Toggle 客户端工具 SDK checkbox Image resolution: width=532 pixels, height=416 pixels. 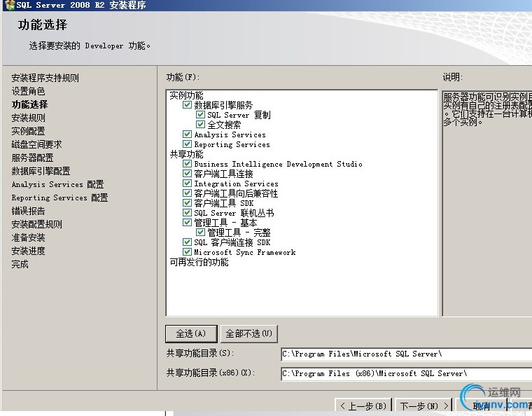click(187, 203)
